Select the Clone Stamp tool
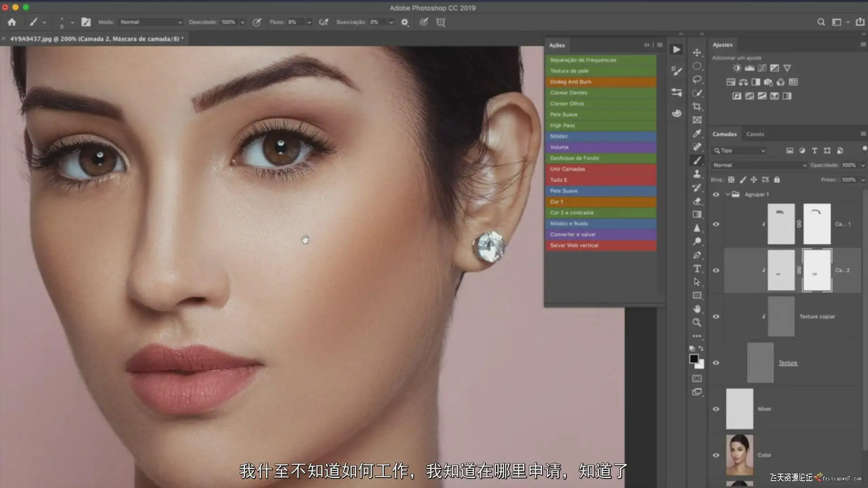The image size is (868, 488). [x=697, y=174]
